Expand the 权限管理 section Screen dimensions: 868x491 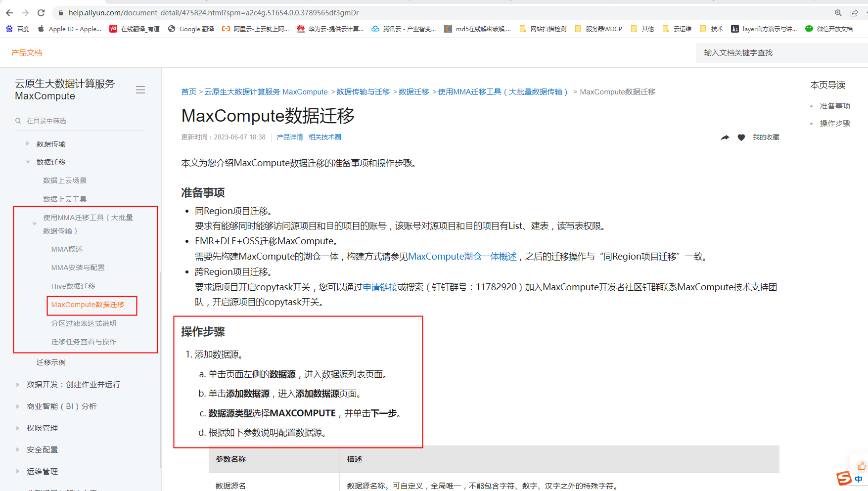18,428
